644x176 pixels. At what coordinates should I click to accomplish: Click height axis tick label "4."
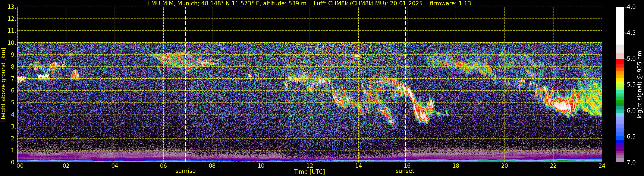tap(13, 115)
